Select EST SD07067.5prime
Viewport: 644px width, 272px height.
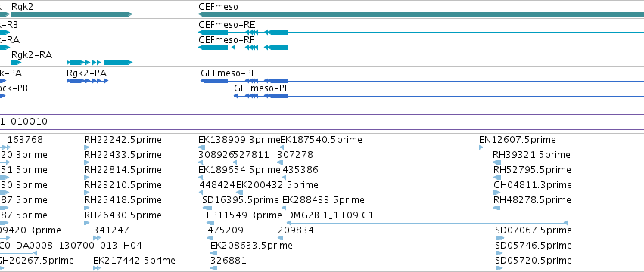tap(533, 230)
